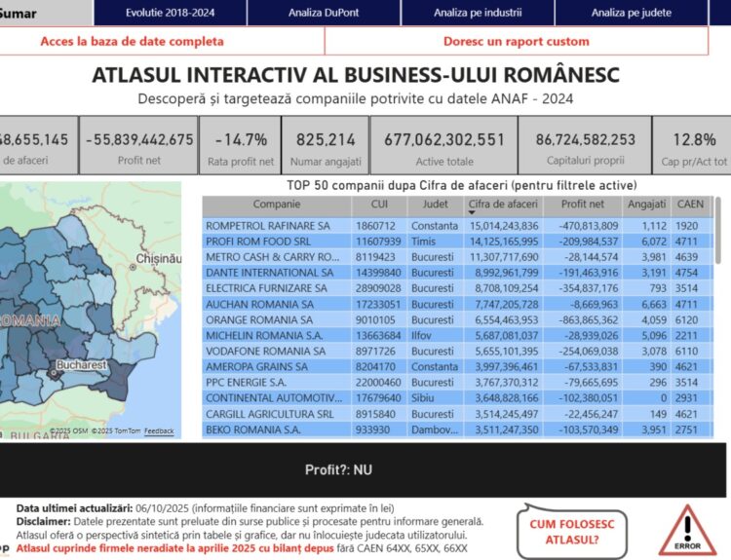Image resolution: width=731 pixels, height=560 pixels.
Task: Sort table by Angajati column header
Action: 646,205
